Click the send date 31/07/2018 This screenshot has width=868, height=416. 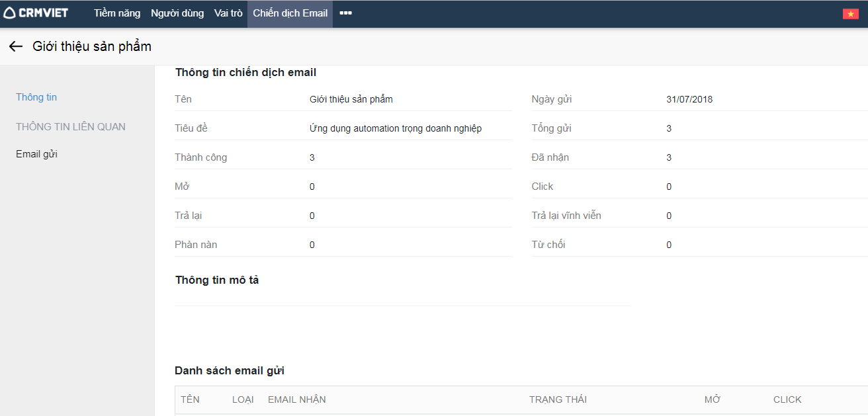(x=689, y=99)
